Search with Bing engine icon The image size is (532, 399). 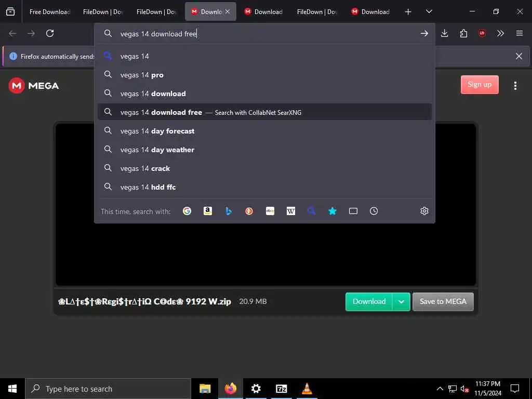229,211
